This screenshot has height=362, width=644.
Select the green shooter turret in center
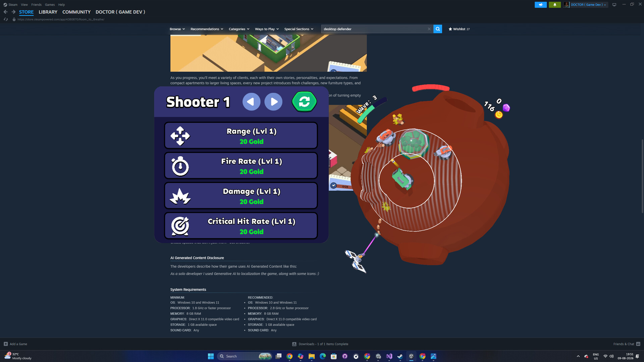pyautogui.click(x=402, y=179)
